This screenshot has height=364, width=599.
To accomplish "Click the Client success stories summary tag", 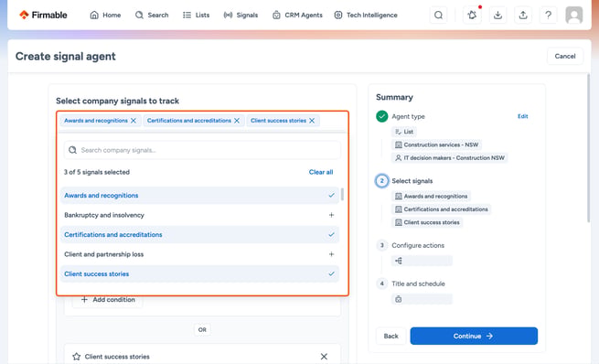I will tap(427, 222).
